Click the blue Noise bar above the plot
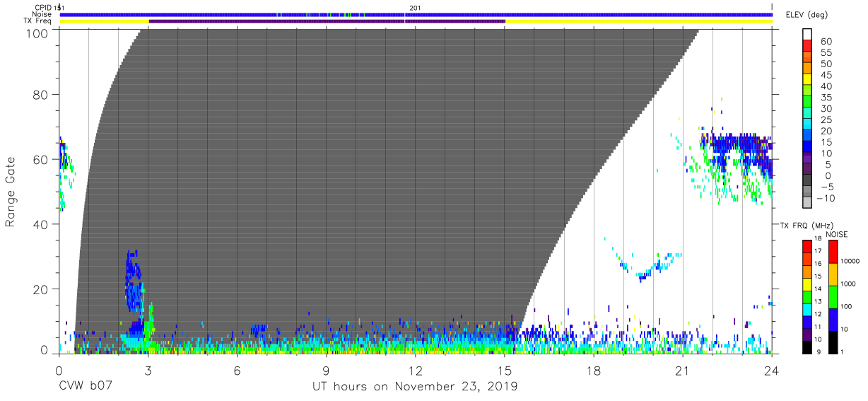The width and height of the screenshot is (868, 401). coord(416,14)
